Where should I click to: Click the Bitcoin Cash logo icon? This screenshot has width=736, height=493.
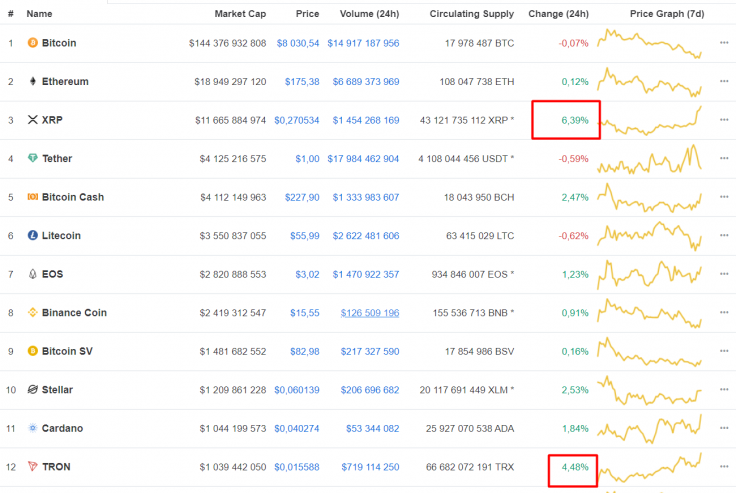pos(32,197)
